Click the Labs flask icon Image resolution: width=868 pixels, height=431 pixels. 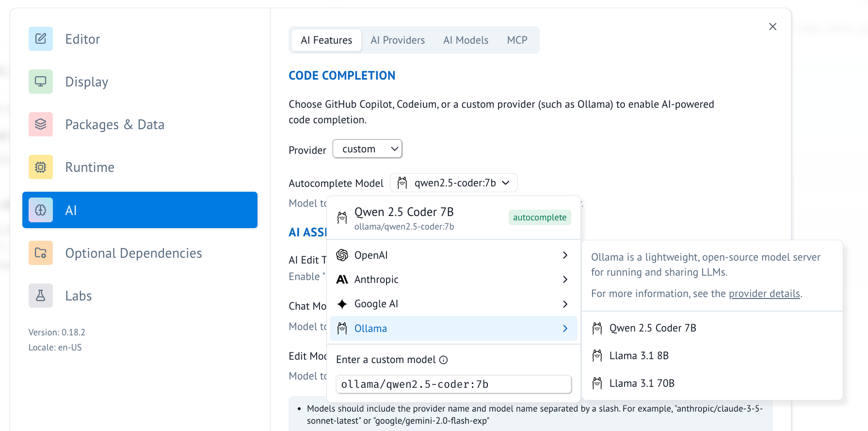[x=40, y=296]
